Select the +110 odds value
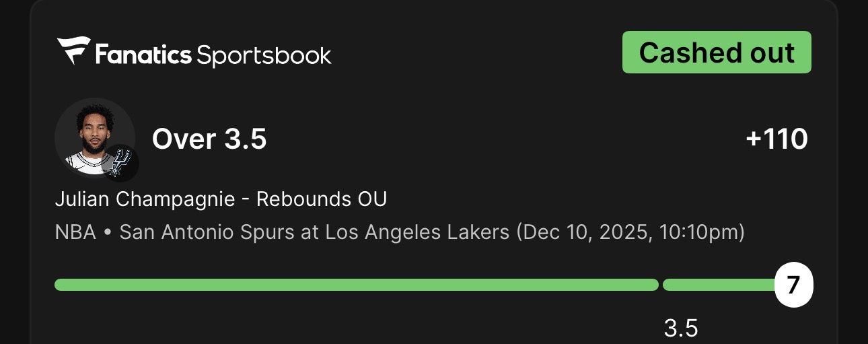 [776, 139]
